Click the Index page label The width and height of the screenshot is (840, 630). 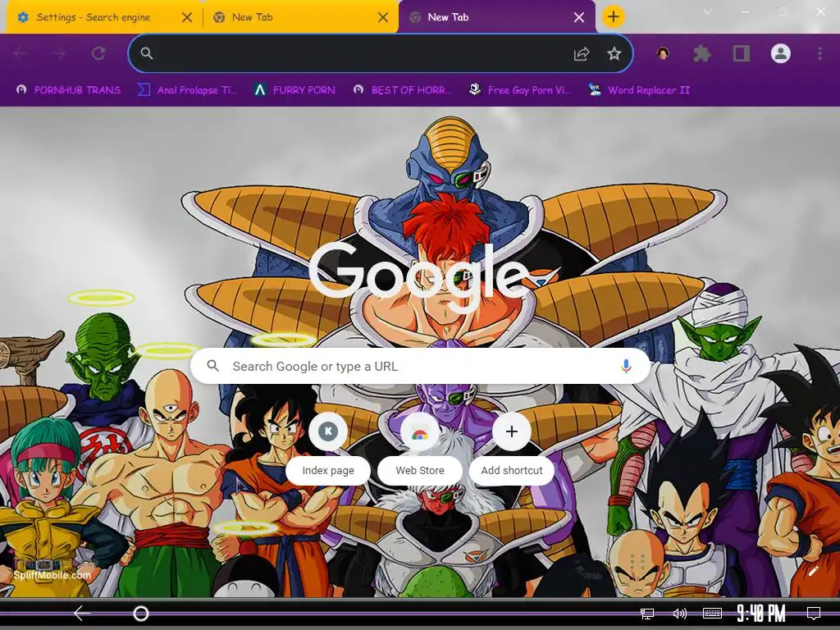(x=328, y=470)
